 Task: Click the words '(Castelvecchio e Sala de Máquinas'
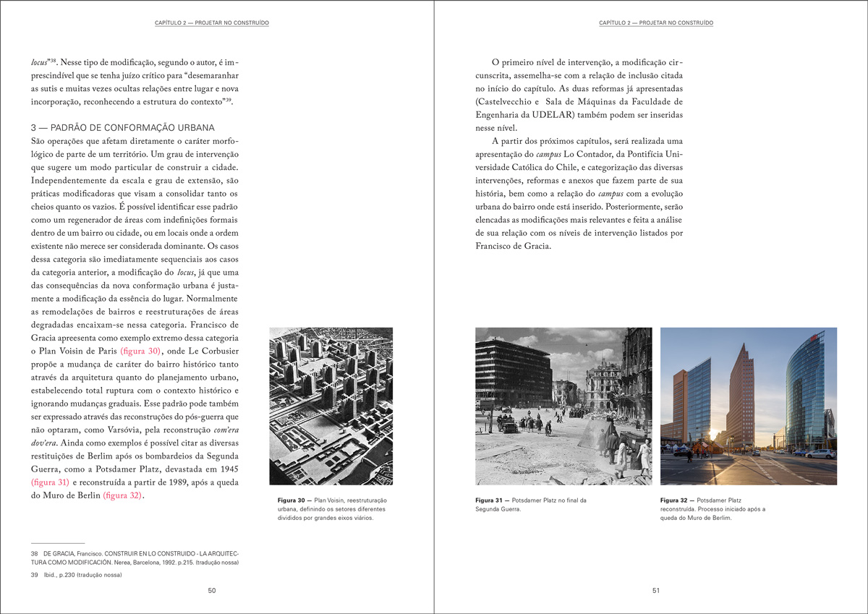[x=545, y=102]
